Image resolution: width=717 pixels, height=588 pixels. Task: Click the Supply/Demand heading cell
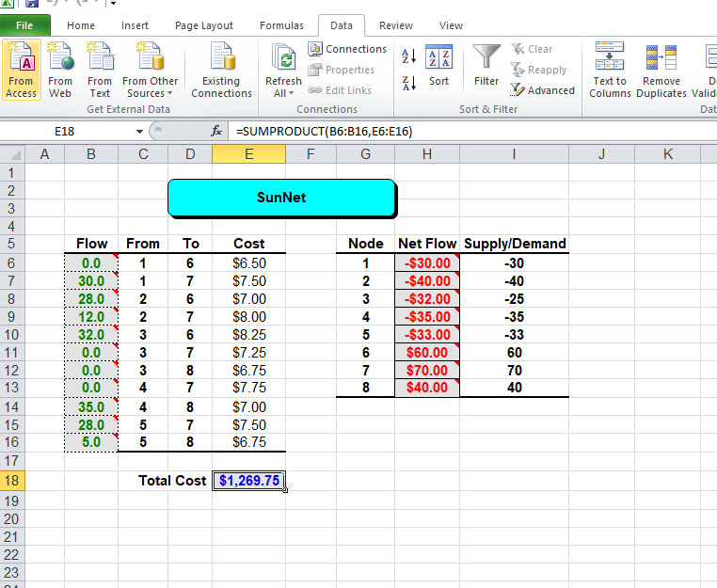[514, 244]
